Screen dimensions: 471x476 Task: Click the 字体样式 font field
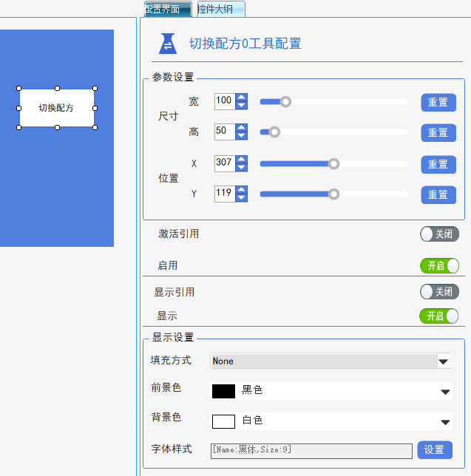(x=311, y=451)
